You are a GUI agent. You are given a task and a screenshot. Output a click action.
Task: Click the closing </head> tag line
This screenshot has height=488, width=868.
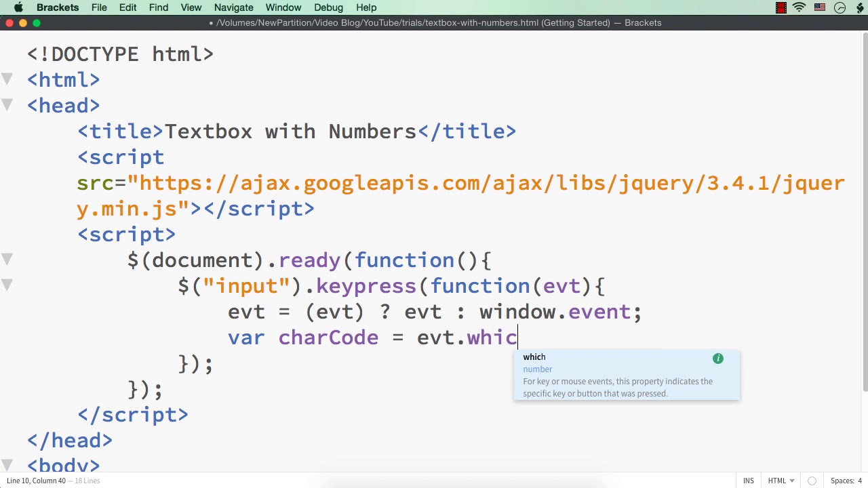click(x=70, y=441)
